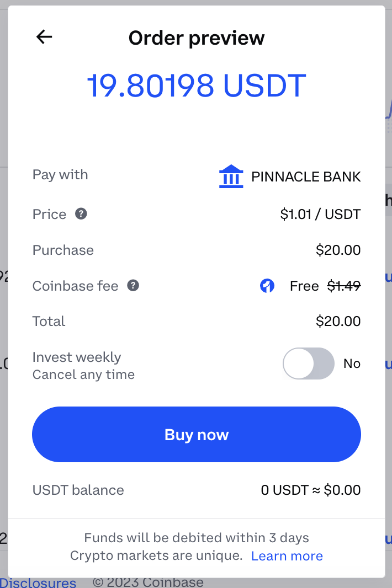Click the blue bank building icon
Image resolution: width=392 pixels, height=588 pixels.
(231, 177)
